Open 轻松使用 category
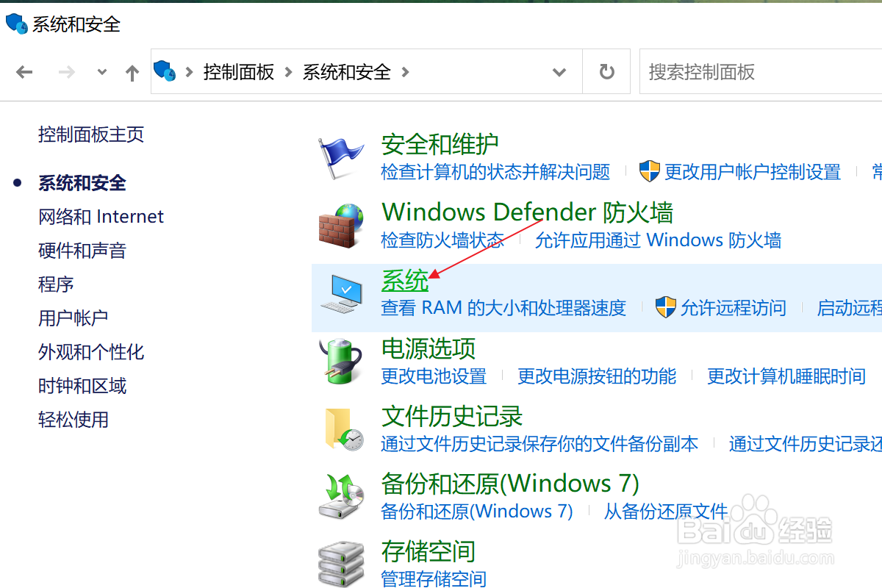This screenshot has width=882, height=588. click(x=73, y=420)
